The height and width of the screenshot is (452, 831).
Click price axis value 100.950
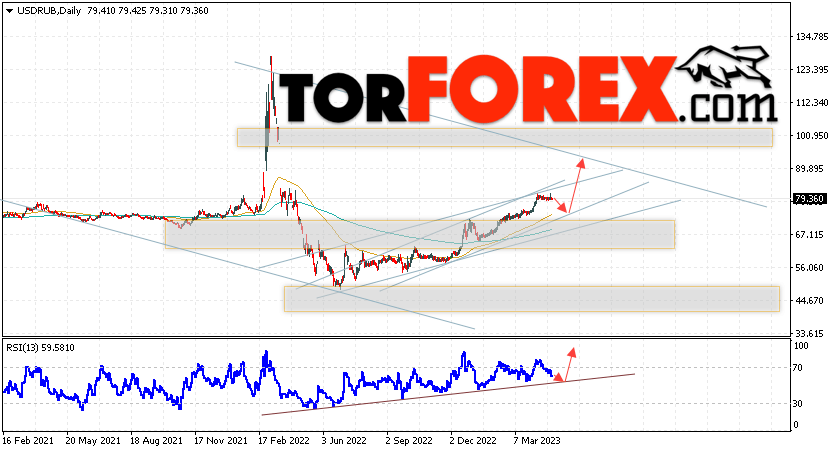click(812, 136)
